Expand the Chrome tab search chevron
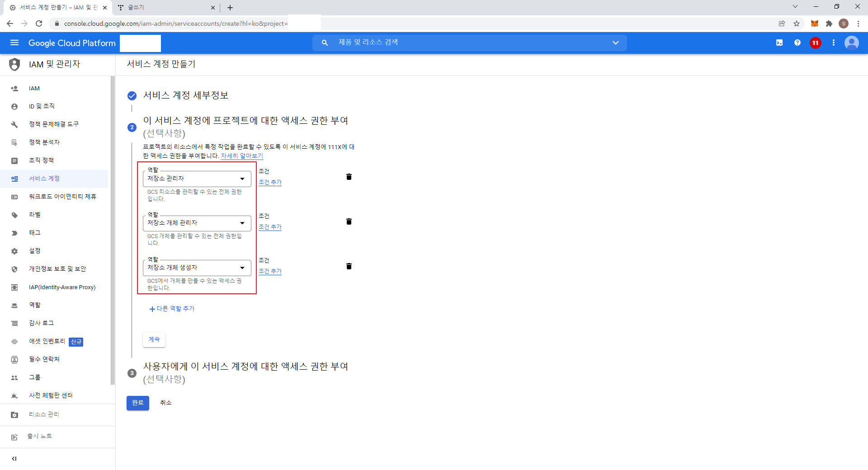The image size is (868, 470). coord(795,7)
